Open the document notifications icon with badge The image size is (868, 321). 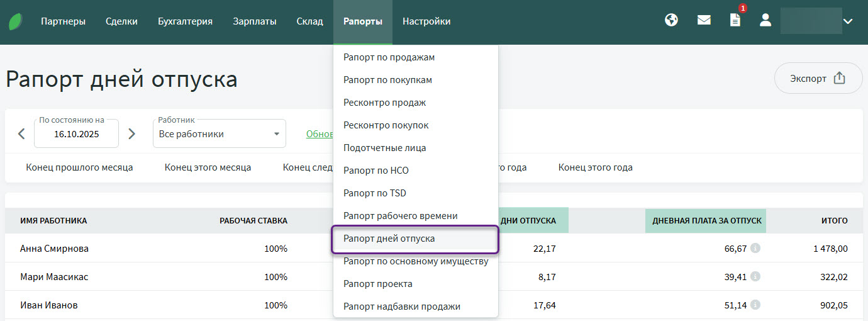point(735,20)
